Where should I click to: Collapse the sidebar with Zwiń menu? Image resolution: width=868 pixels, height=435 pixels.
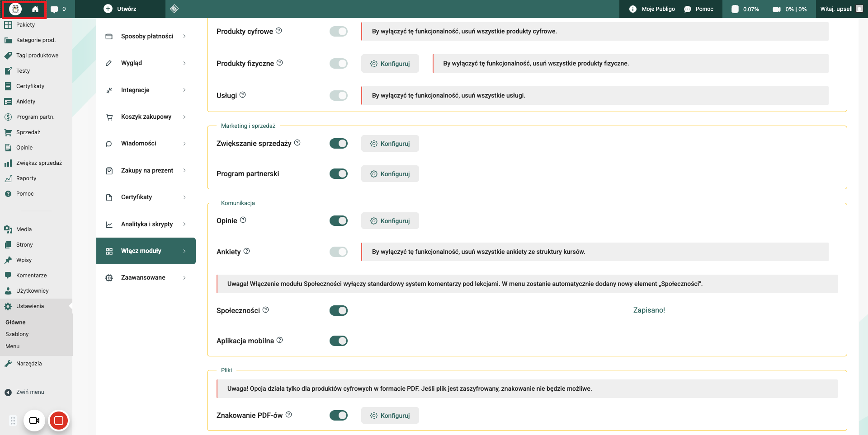30,392
